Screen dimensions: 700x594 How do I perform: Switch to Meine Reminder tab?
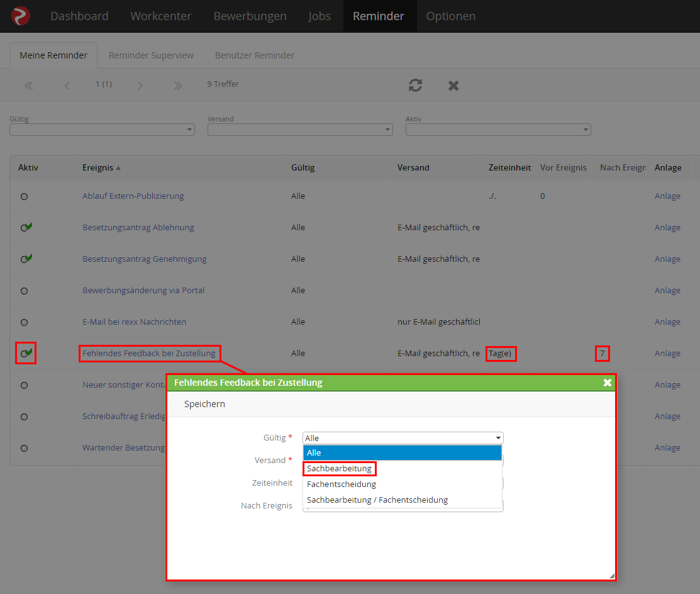click(x=53, y=55)
